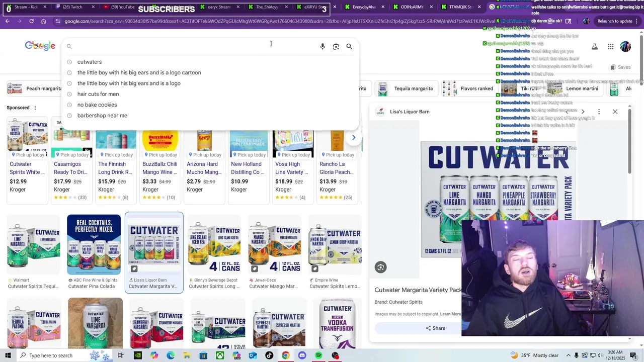Open the Sponsored three-dot menu

pos(35,108)
